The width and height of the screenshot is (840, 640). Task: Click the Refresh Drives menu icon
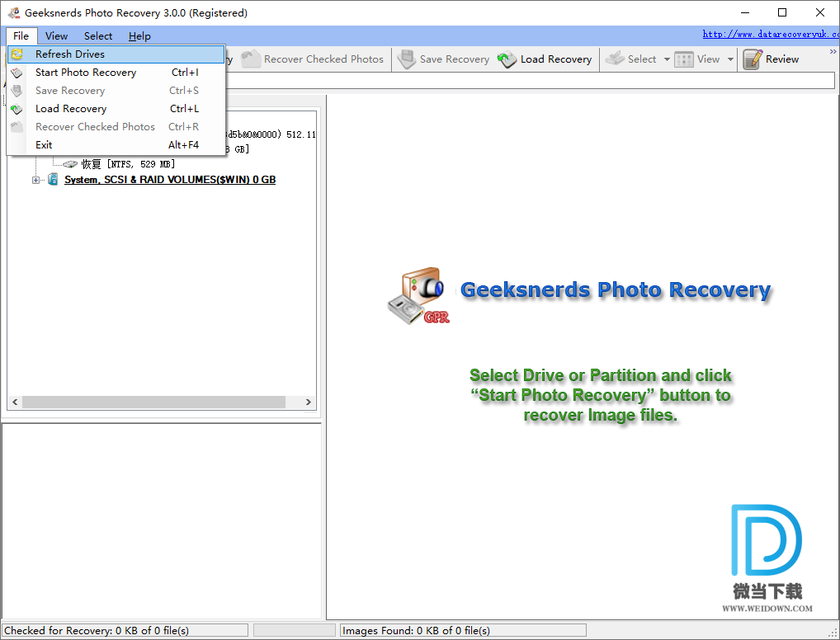tap(17, 54)
